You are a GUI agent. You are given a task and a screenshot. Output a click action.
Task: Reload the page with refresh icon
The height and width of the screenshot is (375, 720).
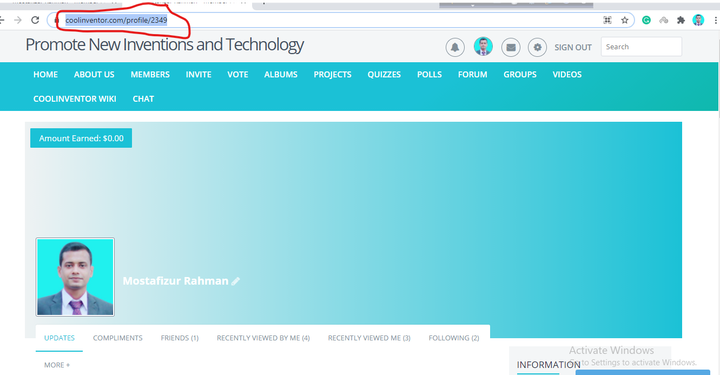35,20
